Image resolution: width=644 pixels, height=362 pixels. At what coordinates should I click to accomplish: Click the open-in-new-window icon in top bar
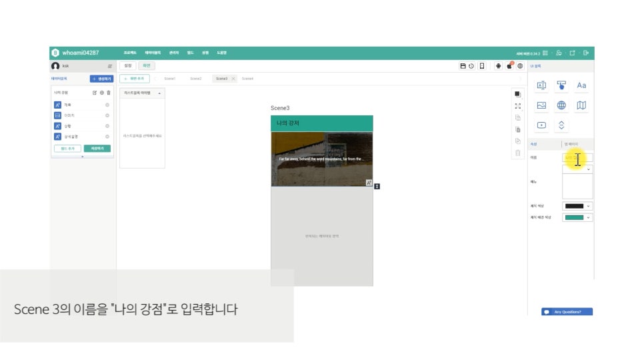[x=573, y=53]
